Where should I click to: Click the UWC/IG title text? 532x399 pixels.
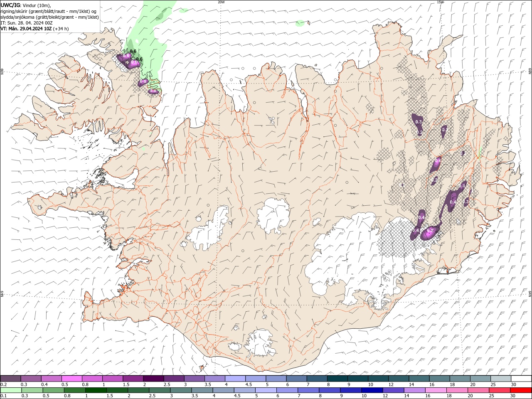point(10,5)
